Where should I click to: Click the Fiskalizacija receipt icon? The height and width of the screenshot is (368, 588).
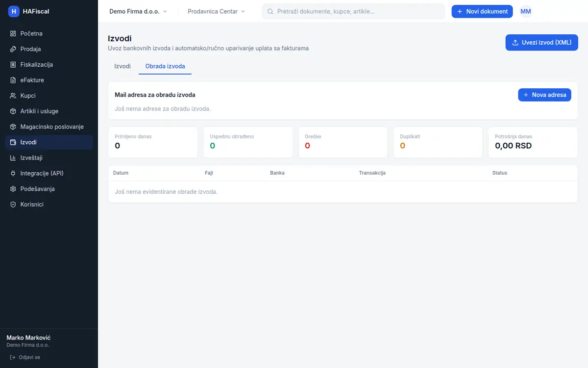(13, 65)
